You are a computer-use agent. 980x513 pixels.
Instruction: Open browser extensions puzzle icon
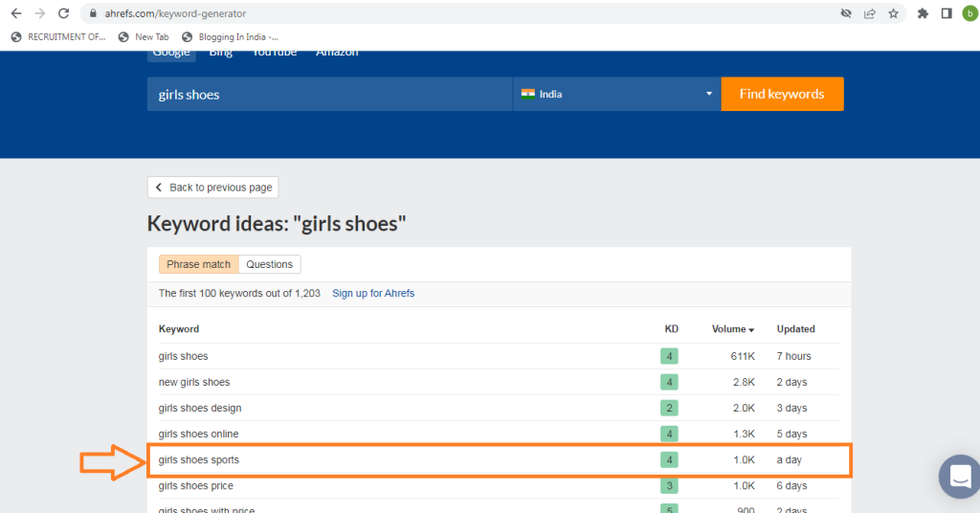click(x=923, y=13)
